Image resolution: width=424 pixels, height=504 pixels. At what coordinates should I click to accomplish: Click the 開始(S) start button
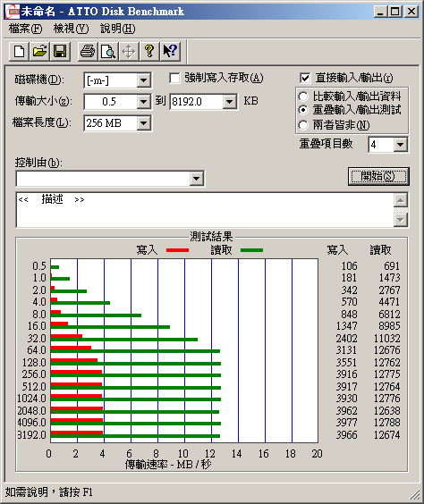coord(378,176)
